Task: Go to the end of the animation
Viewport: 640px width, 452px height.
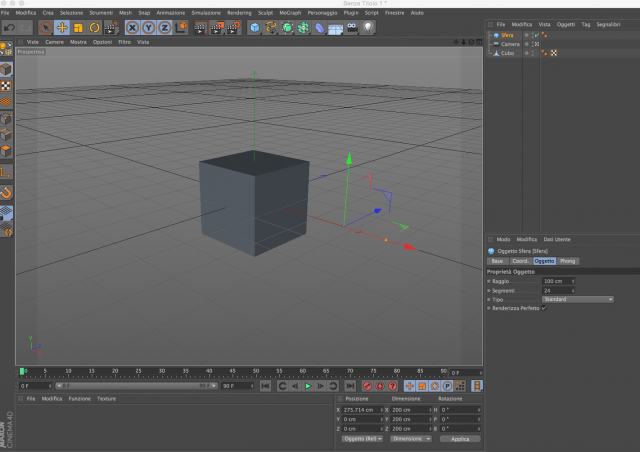Action: 350,386
